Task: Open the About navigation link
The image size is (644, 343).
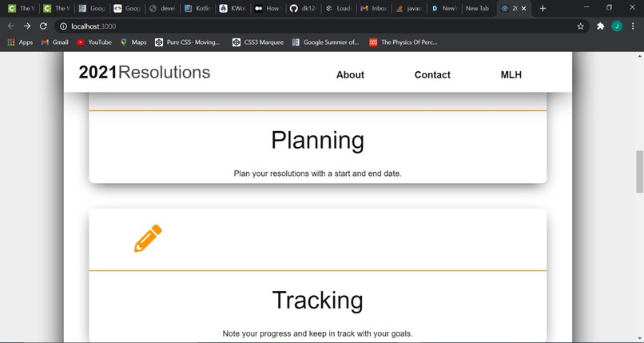Action: [x=350, y=75]
